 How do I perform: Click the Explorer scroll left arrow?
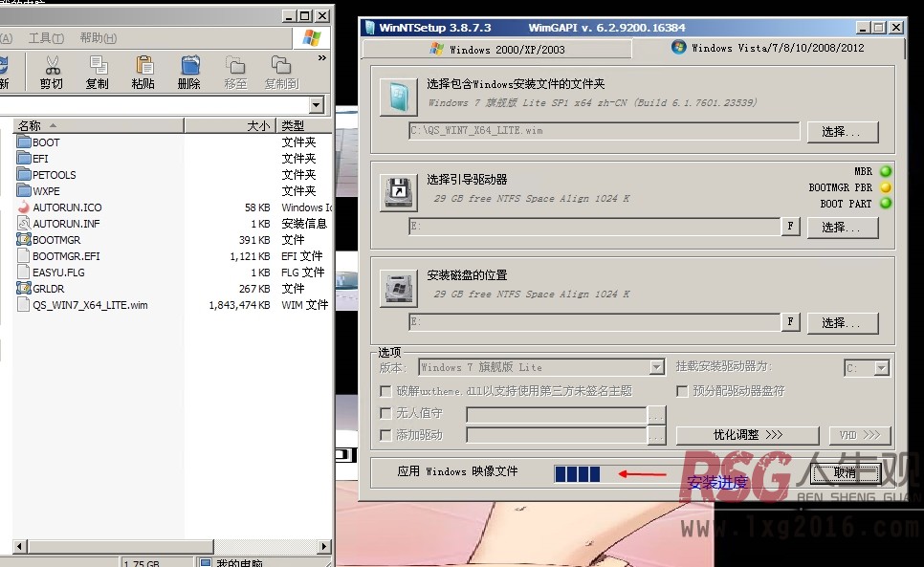point(19,546)
